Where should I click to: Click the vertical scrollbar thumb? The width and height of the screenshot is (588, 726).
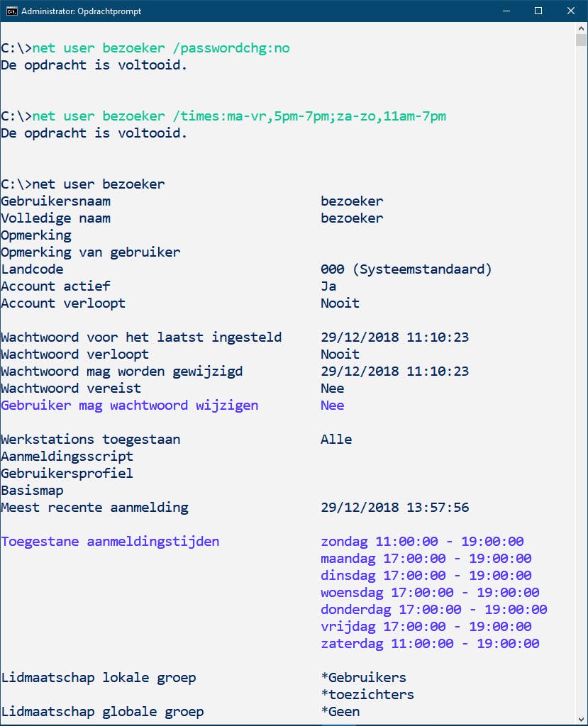[582, 40]
